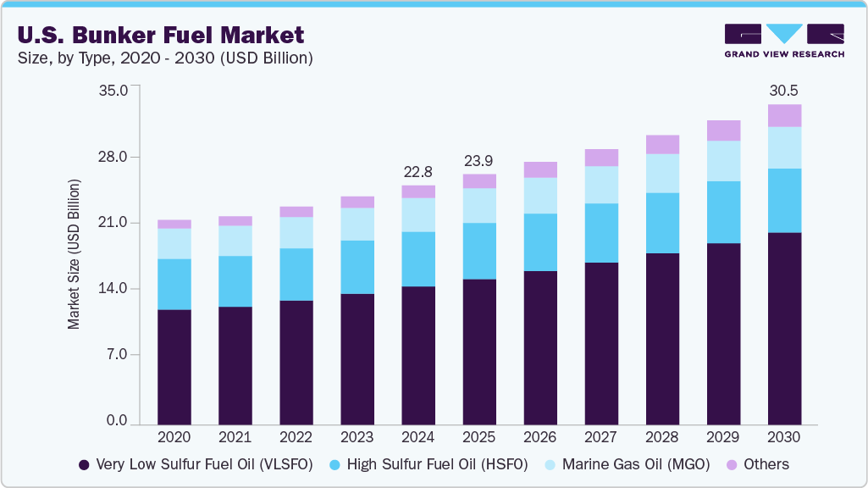The height and width of the screenshot is (488, 868).
Task: Select the Marine Gas Oil legend label
Action: pyautogui.click(x=637, y=464)
